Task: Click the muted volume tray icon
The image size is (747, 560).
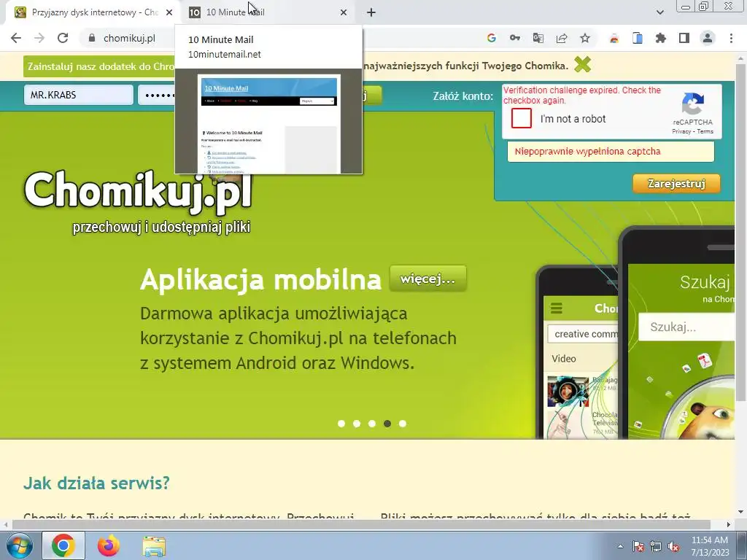Action: pyautogui.click(x=673, y=546)
